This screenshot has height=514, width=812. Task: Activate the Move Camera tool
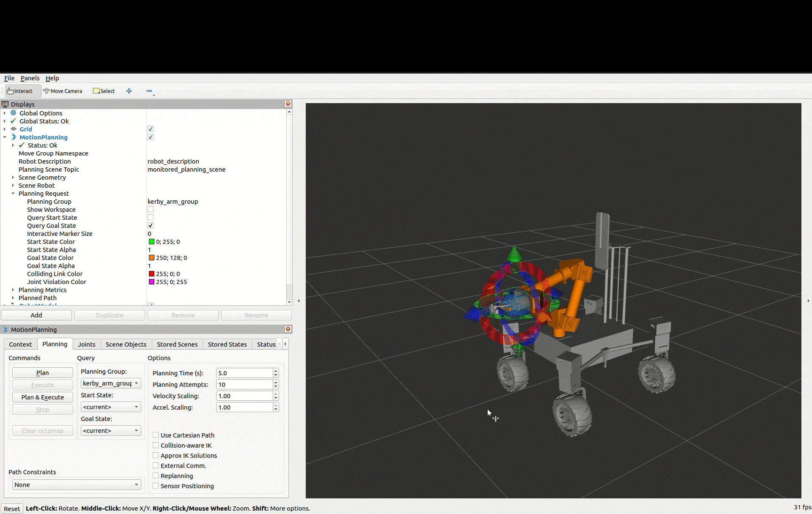(x=63, y=91)
